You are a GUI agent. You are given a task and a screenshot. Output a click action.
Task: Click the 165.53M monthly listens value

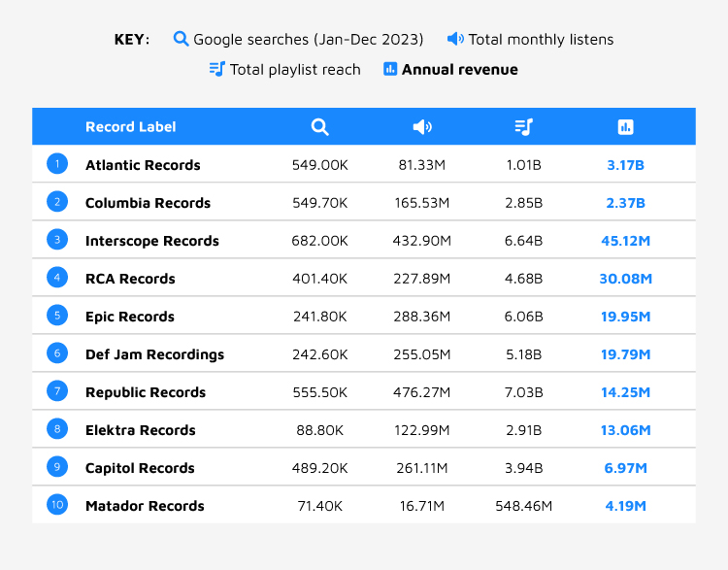tap(422, 203)
